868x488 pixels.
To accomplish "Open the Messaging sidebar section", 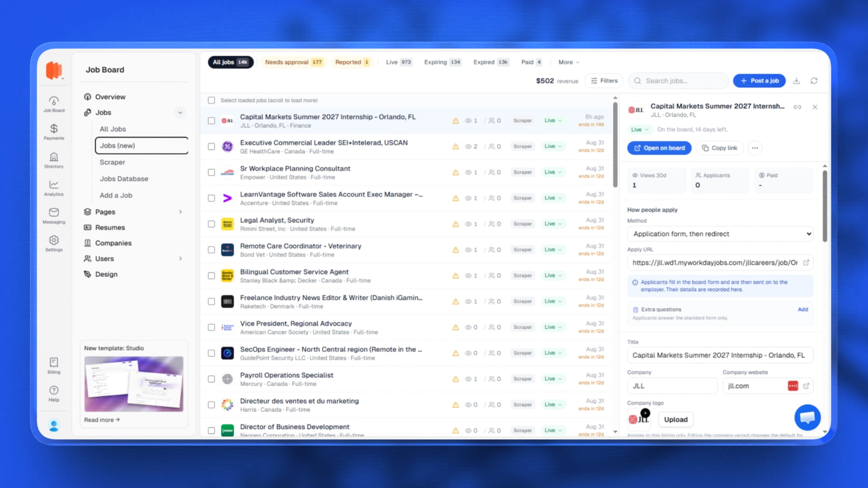I will 54,216.
